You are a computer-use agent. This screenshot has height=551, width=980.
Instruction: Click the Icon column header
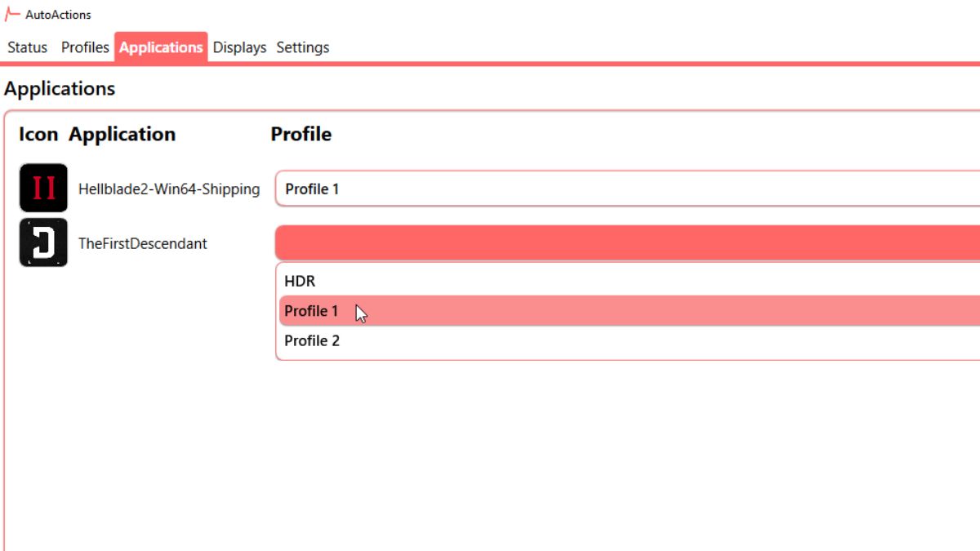(x=38, y=134)
